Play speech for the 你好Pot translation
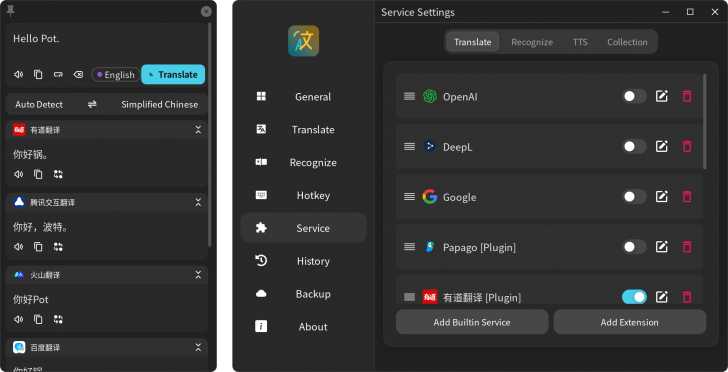The height and width of the screenshot is (372, 728). click(19, 320)
